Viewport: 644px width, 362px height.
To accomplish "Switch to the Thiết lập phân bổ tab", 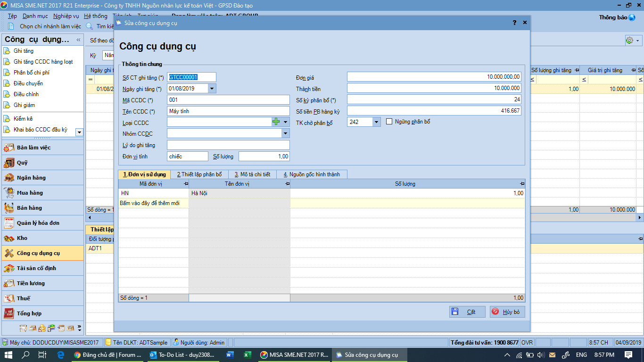I will coord(199,174).
